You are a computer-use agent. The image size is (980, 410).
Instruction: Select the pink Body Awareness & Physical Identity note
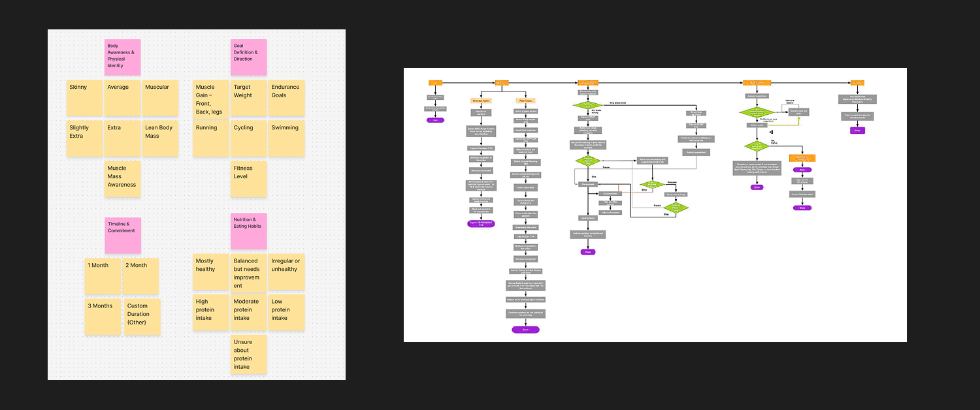coord(122,57)
